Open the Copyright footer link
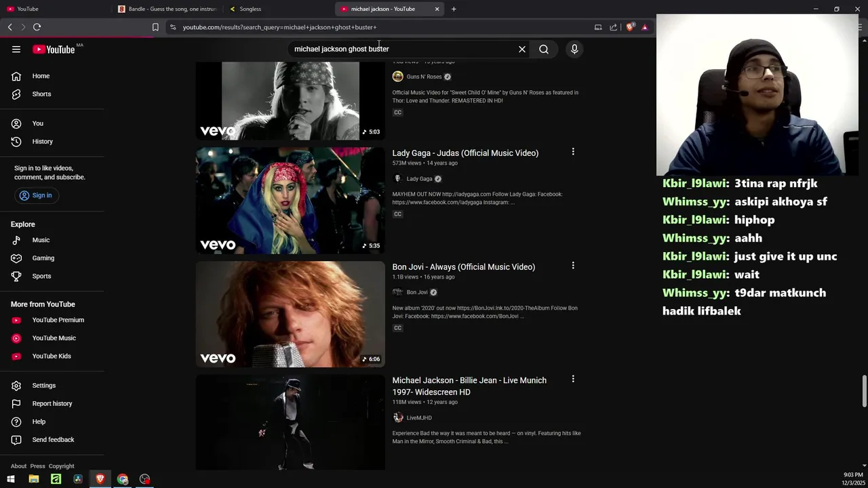 tap(61, 466)
